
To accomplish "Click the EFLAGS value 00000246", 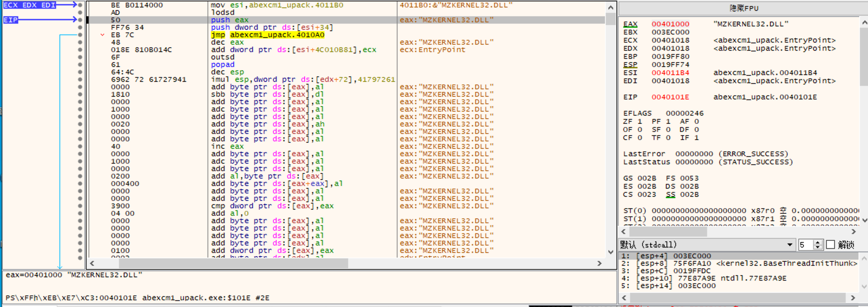I will pos(684,113).
